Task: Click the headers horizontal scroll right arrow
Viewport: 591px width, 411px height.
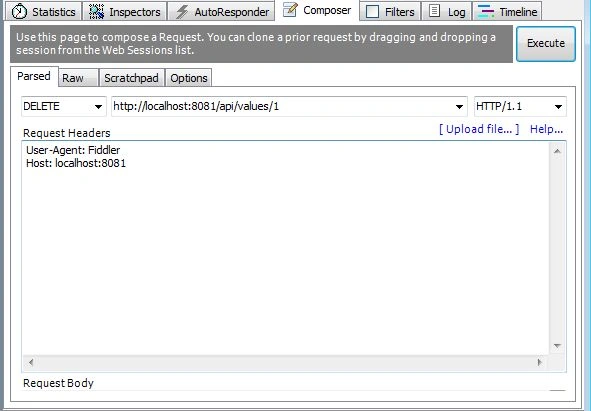Action: point(540,362)
